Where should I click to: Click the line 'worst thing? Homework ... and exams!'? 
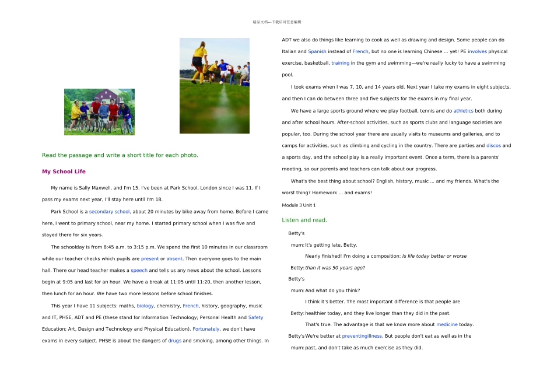point(327,192)
